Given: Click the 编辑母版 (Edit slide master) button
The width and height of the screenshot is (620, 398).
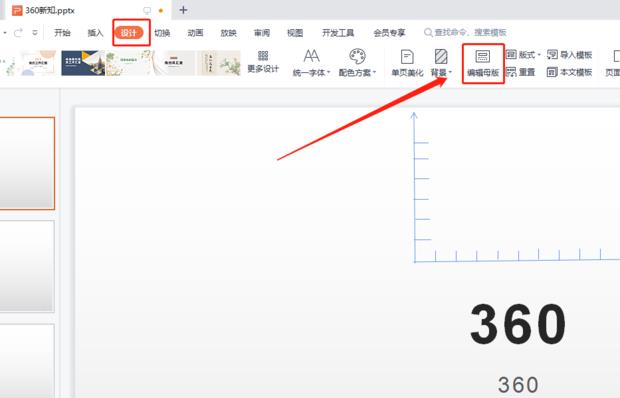Looking at the screenshot, I should click(483, 63).
